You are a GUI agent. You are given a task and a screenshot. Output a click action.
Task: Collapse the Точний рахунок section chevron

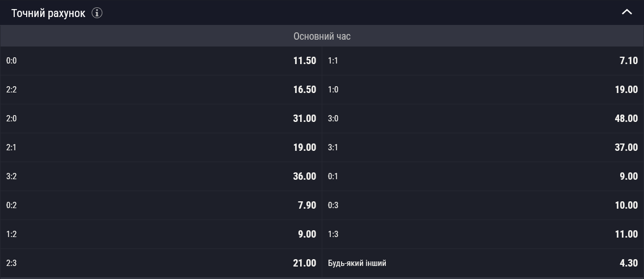[627, 12]
